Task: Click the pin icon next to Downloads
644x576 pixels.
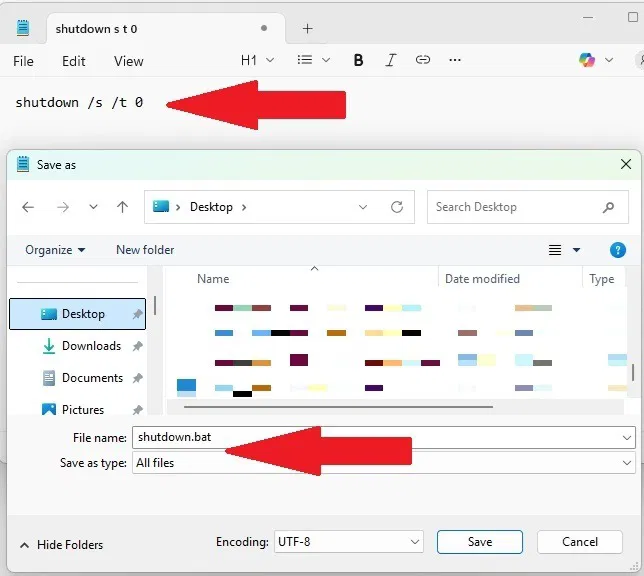Action: 138,346
